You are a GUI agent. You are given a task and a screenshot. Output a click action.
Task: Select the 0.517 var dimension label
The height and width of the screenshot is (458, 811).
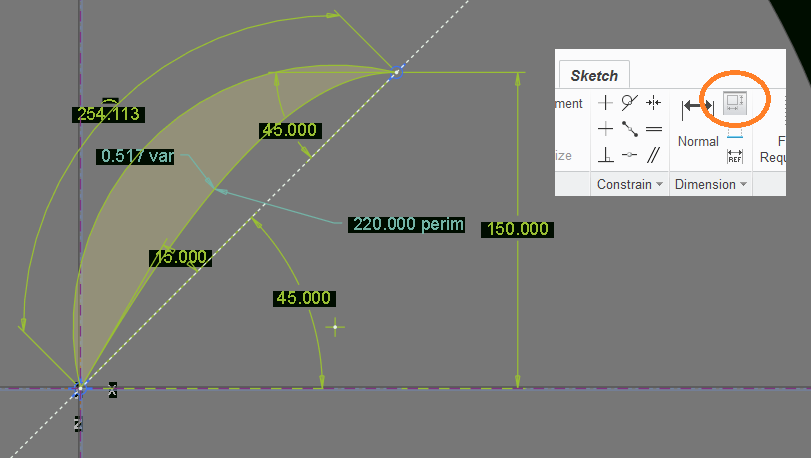pos(136,156)
